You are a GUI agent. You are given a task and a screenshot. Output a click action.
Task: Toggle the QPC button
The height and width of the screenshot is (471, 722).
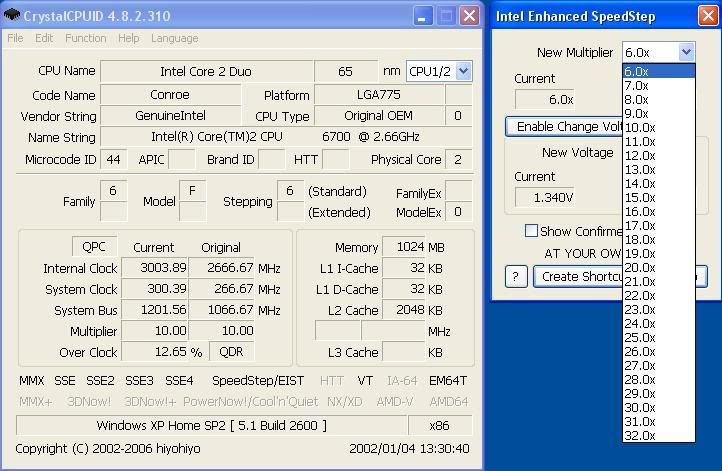94,247
